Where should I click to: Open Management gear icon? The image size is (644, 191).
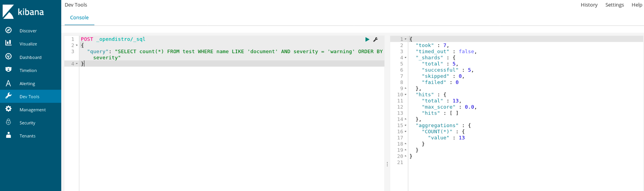(8, 109)
